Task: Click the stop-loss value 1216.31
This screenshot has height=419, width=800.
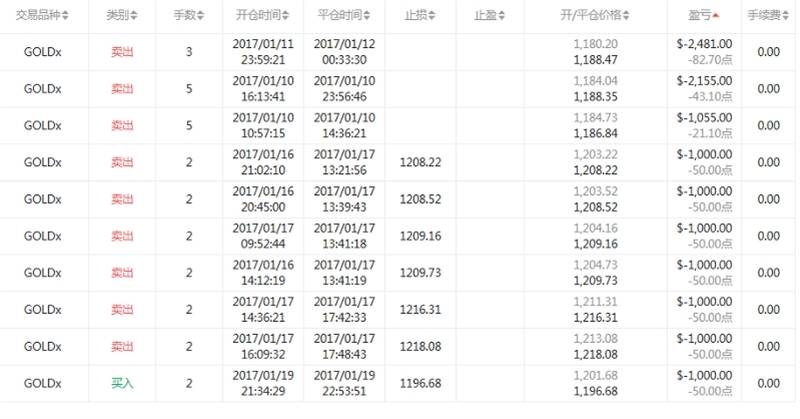Action: [420, 310]
